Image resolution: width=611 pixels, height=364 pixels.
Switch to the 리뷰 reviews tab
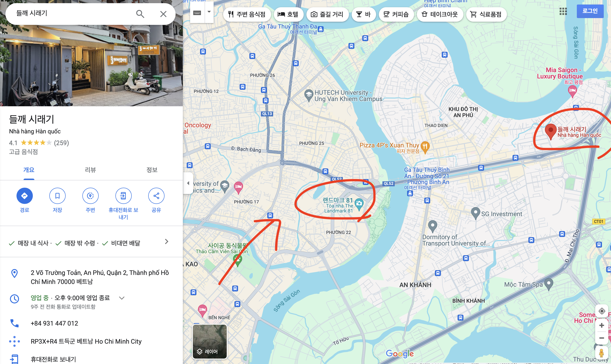point(90,170)
